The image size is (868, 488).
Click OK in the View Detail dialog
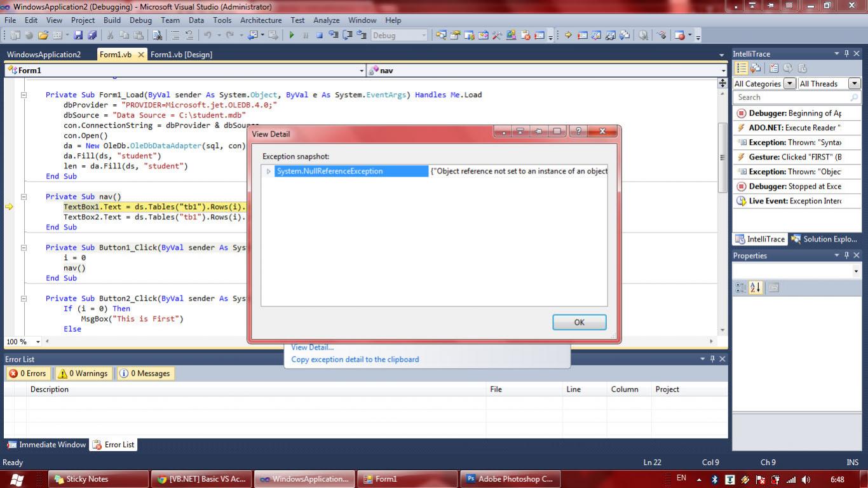coord(580,322)
